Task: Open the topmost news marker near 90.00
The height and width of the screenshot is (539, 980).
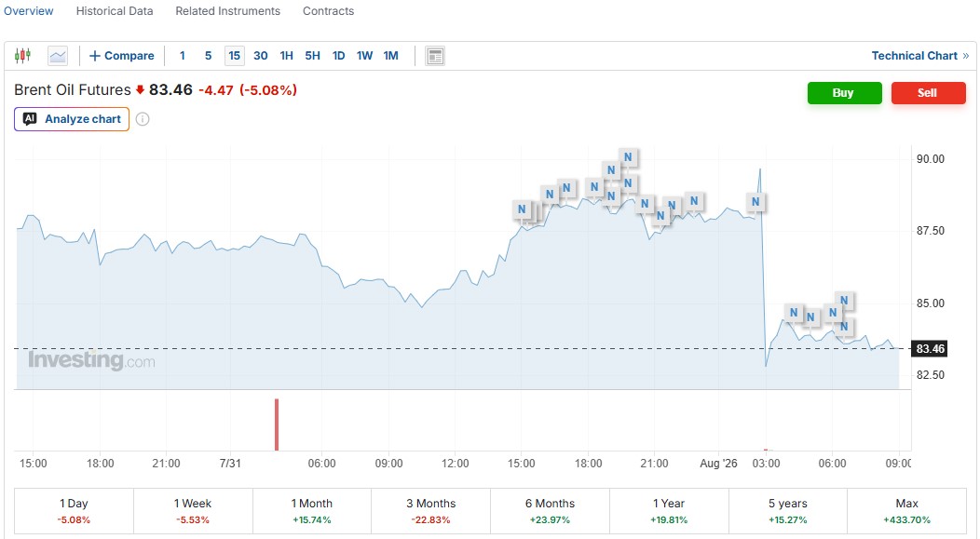Action: [x=628, y=157]
